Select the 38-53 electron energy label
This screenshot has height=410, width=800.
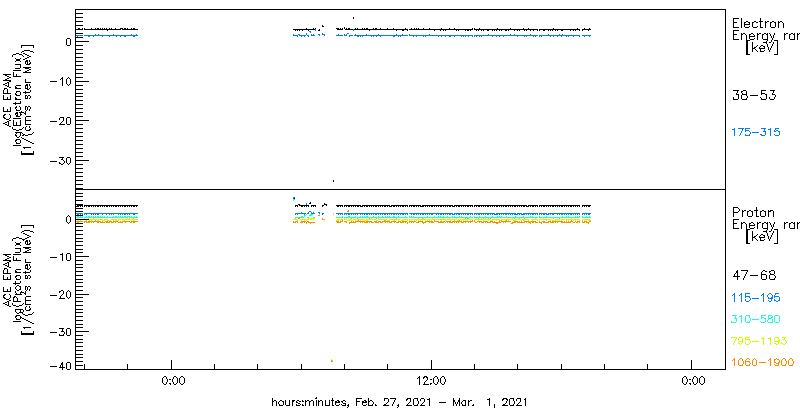(754, 95)
